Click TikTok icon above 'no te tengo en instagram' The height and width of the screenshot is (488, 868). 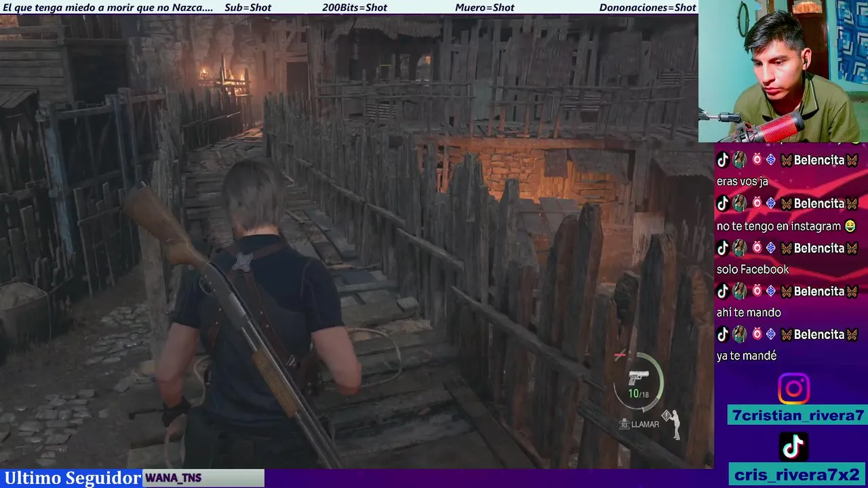tap(723, 203)
